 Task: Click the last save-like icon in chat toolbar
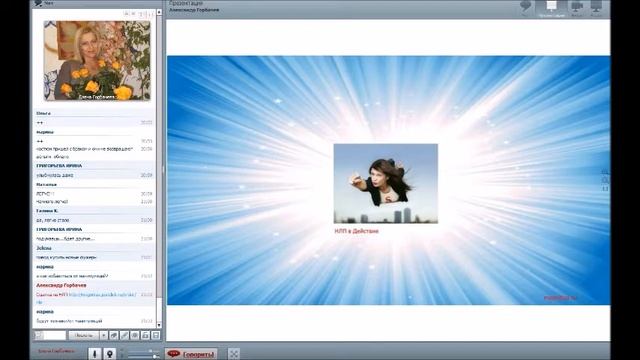(x=156, y=336)
